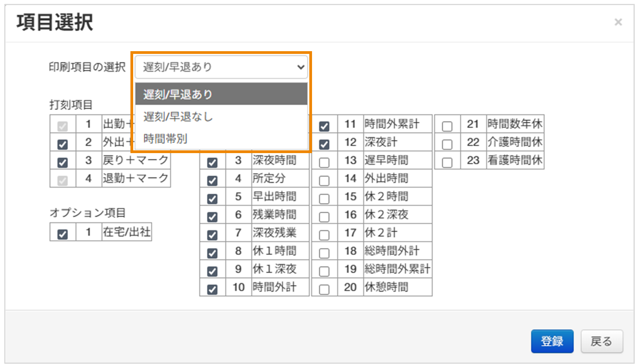Screen dimensions: 635x364
Task: Disable item 12 深夜計
Action: click(x=324, y=145)
